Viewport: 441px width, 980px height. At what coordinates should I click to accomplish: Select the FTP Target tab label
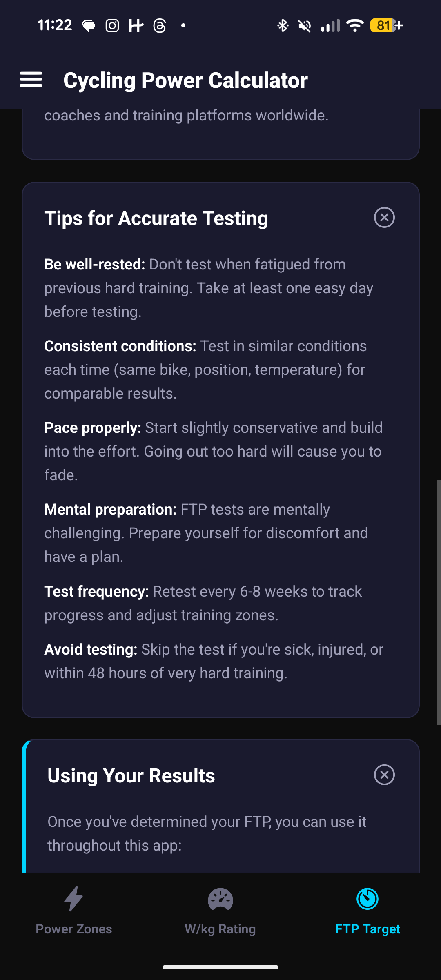coord(367,929)
